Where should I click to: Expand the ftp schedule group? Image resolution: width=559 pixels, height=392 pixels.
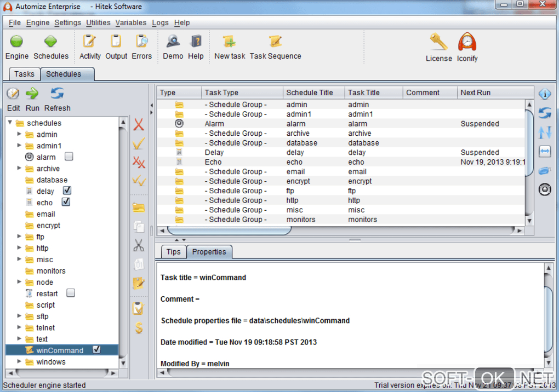point(20,237)
